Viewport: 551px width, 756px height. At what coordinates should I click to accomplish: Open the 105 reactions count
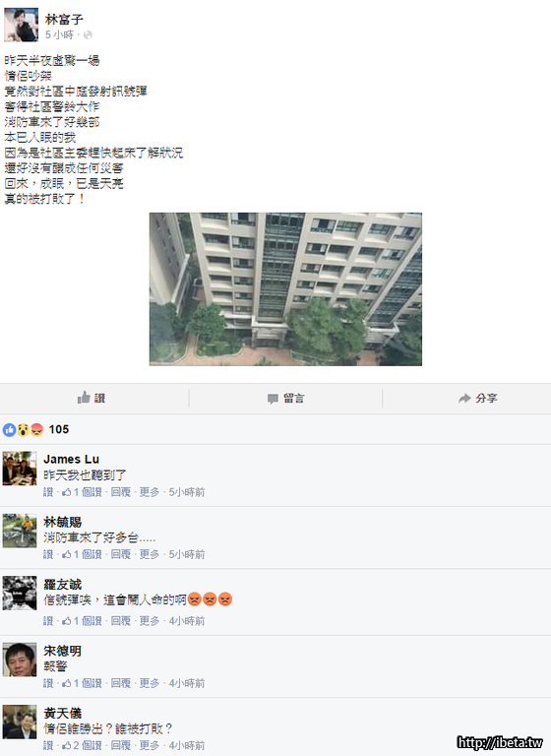59,429
